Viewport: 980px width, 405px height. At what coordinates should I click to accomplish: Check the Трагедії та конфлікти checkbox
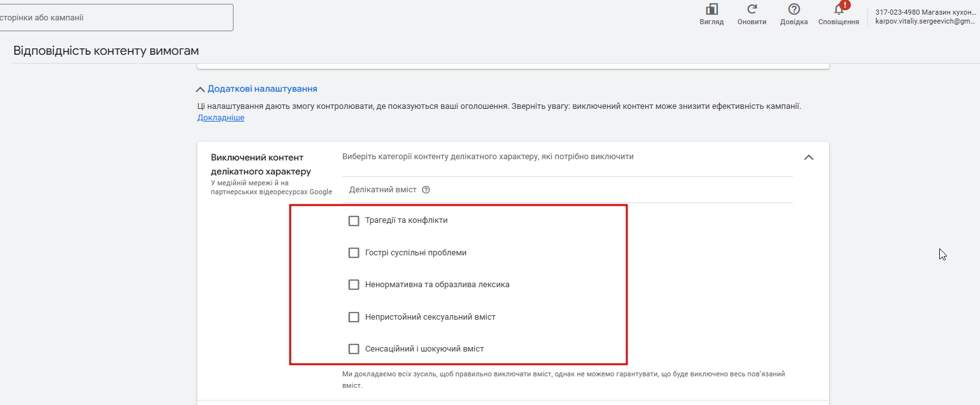point(354,220)
